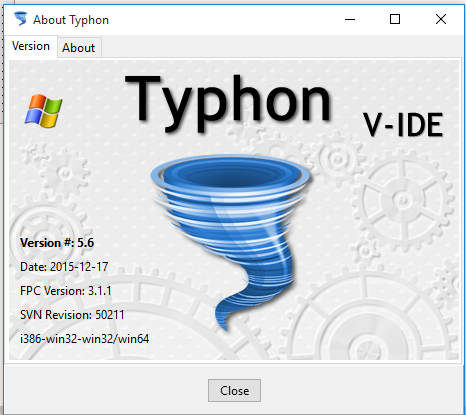Click the large Typhon title text
The height and width of the screenshot is (415, 466).
point(228,102)
